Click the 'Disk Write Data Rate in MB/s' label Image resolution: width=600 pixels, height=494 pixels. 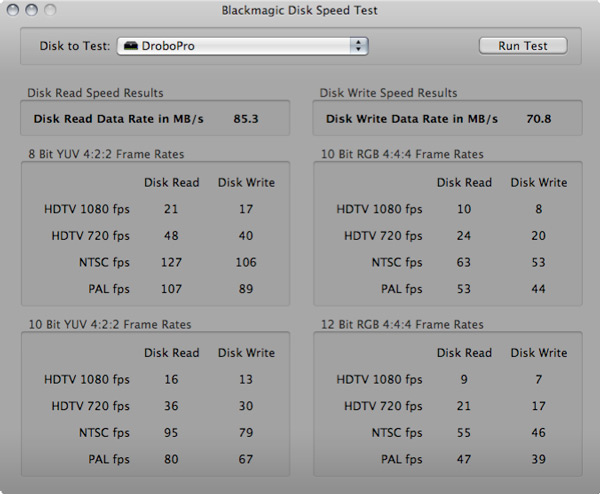411,119
